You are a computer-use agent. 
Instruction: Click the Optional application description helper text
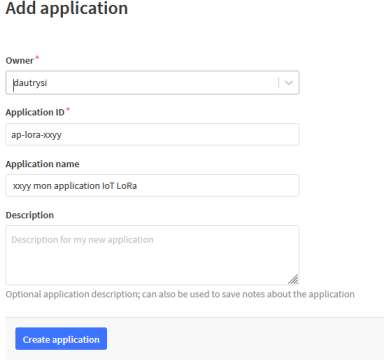tap(180, 294)
